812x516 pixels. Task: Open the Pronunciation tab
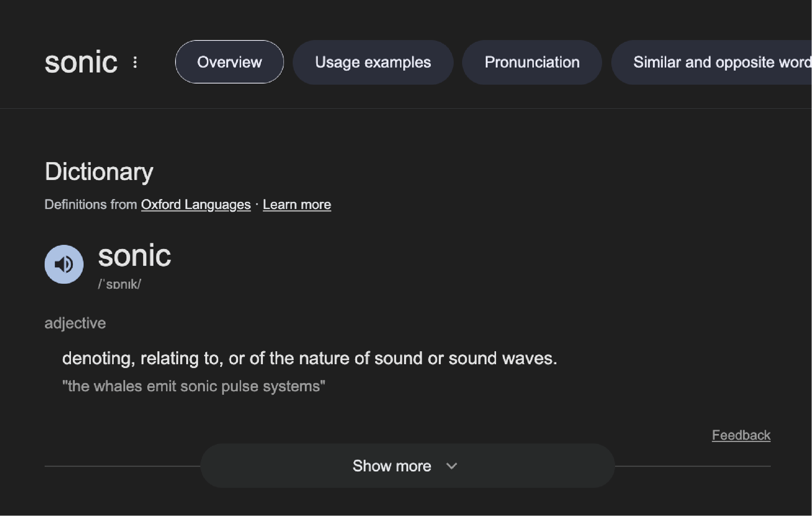[x=532, y=62]
